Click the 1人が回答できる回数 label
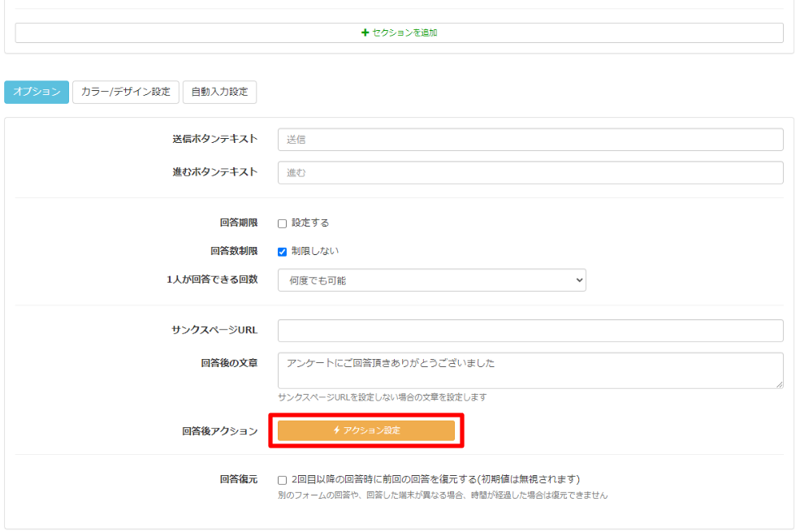 [x=212, y=279]
